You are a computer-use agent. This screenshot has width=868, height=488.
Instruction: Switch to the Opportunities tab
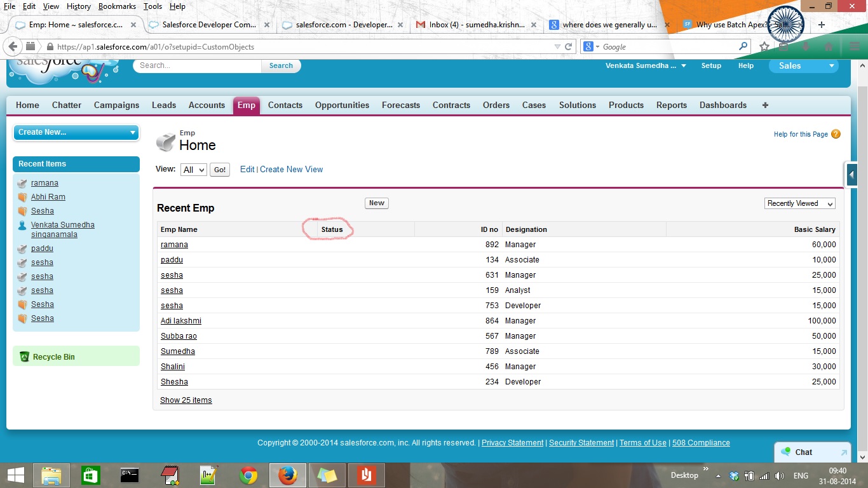pyautogui.click(x=342, y=105)
